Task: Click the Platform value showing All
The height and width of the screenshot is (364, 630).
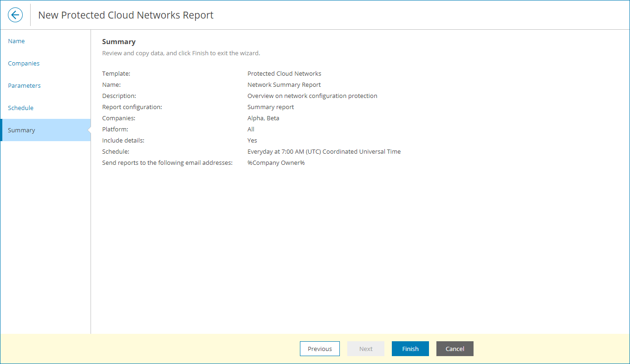Action: (251, 129)
